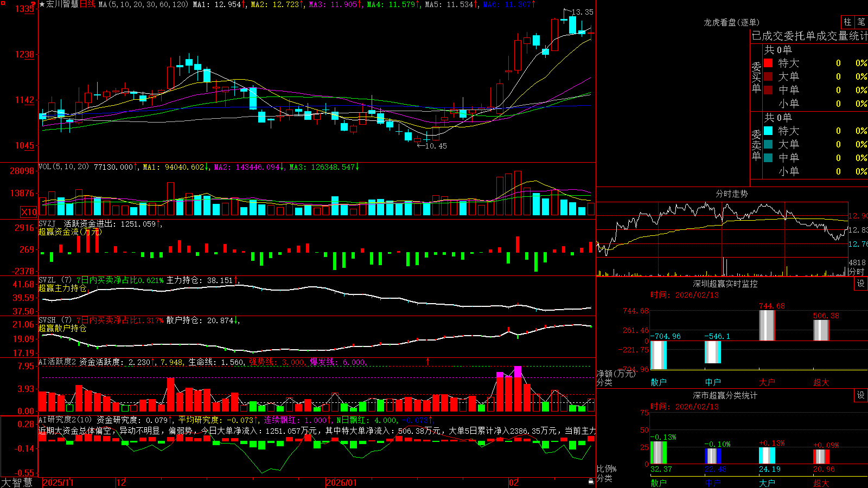Image resolution: width=868 pixels, height=488 pixels.
Task: Click the 28098 volume axis label
Action: coord(22,171)
